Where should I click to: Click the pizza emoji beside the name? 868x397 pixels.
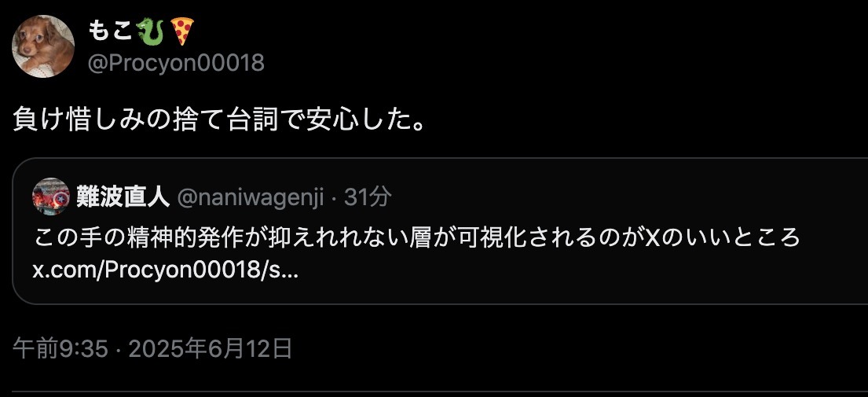click(x=181, y=31)
